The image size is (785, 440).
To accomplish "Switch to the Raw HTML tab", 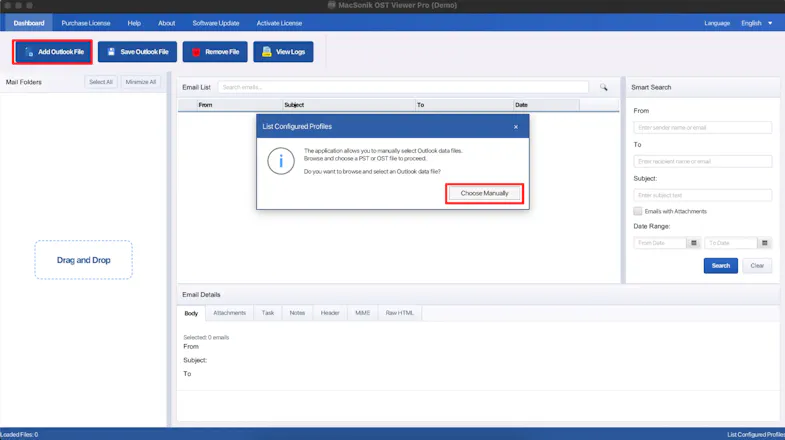I will pos(400,313).
